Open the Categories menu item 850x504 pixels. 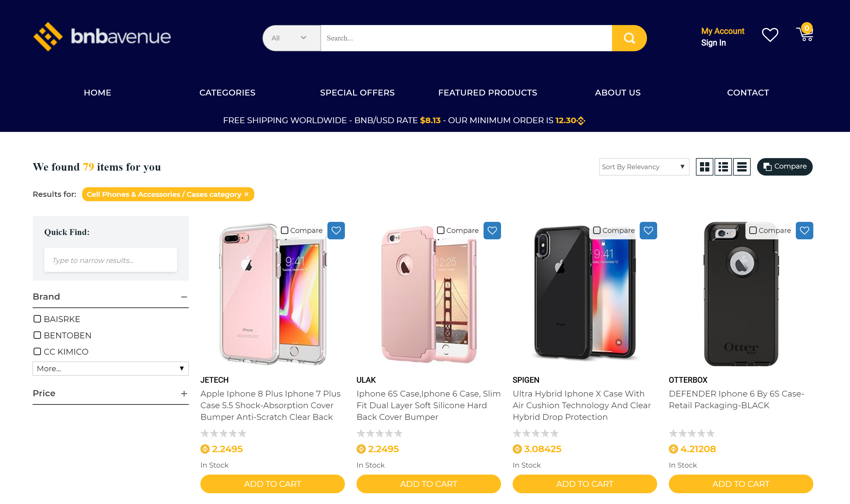[227, 93]
